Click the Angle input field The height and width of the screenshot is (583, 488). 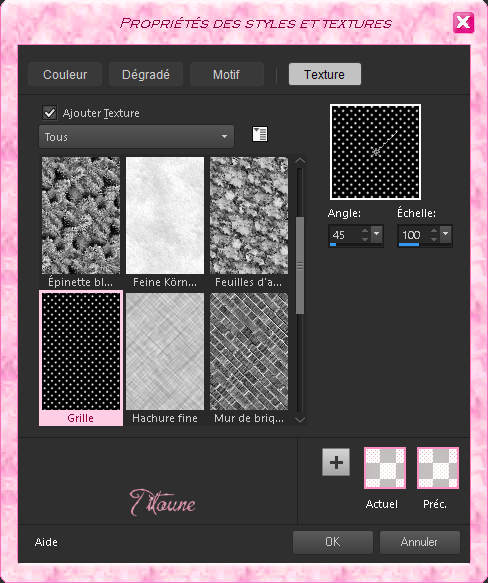point(345,235)
